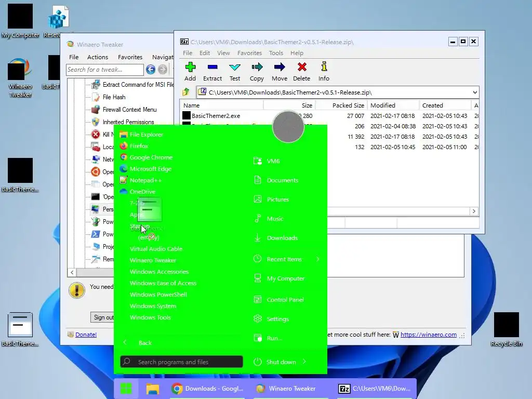This screenshot has height=399, width=532.
Task: Click the user avatar in start menu
Action: pos(288,127)
